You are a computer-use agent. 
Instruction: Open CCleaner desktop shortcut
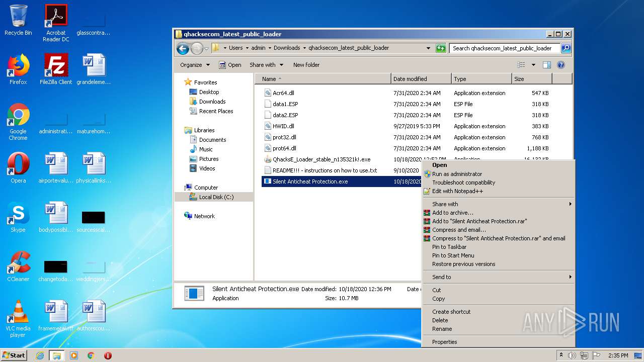coord(18,266)
